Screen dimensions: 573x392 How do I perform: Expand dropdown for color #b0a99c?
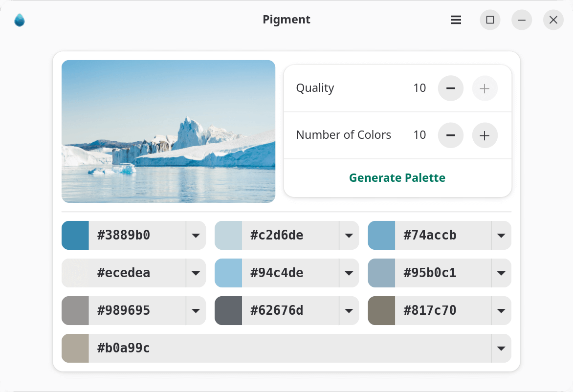(x=502, y=348)
